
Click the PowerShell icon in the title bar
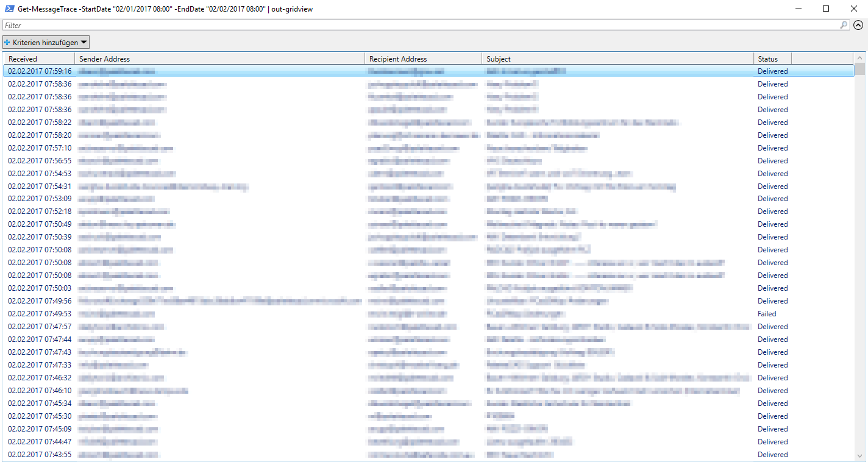click(x=9, y=9)
